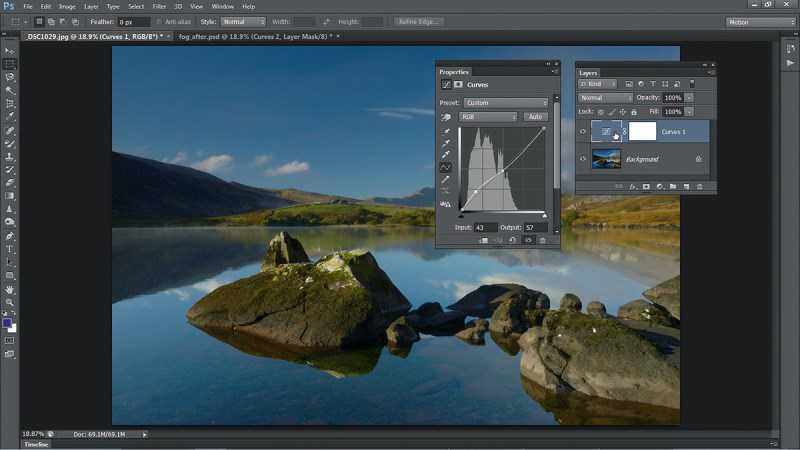The width and height of the screenshot is (800, 450).
Task: Click the delete layer trash icon in Layers panel
Action: (x=700, y=186)
